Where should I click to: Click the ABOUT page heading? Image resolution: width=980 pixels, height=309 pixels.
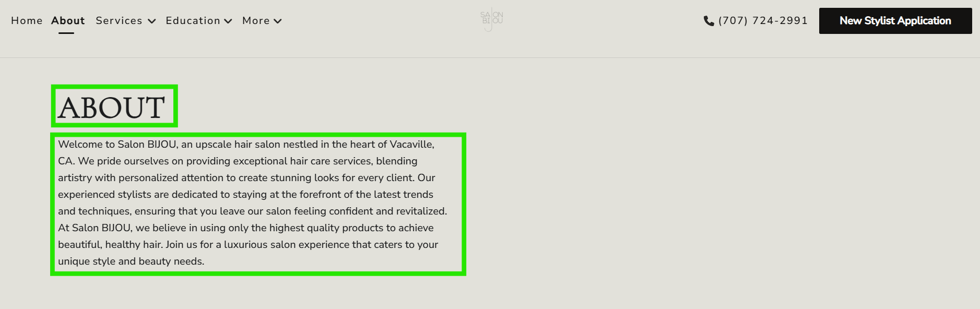click(112, 108)
